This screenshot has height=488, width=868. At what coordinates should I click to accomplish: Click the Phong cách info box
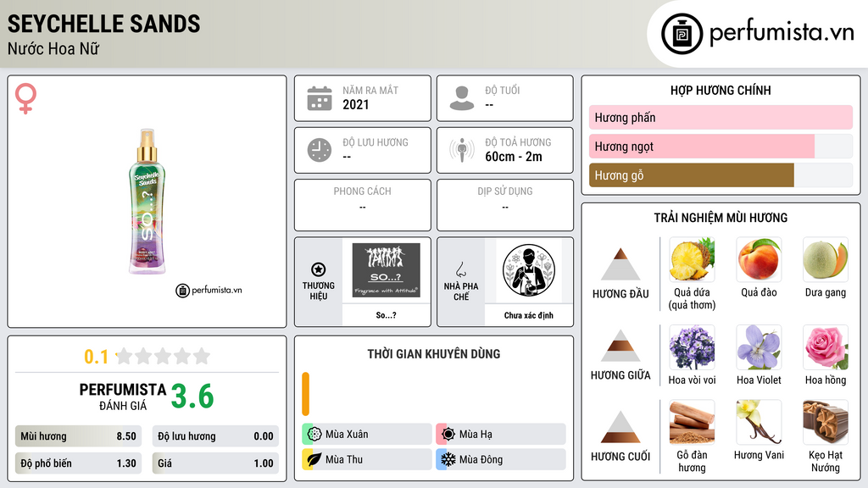[363, 205]
